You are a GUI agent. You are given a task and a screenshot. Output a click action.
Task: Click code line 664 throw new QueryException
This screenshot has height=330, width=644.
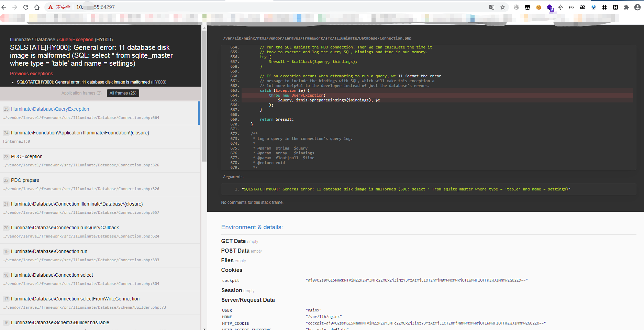[437, 95]
